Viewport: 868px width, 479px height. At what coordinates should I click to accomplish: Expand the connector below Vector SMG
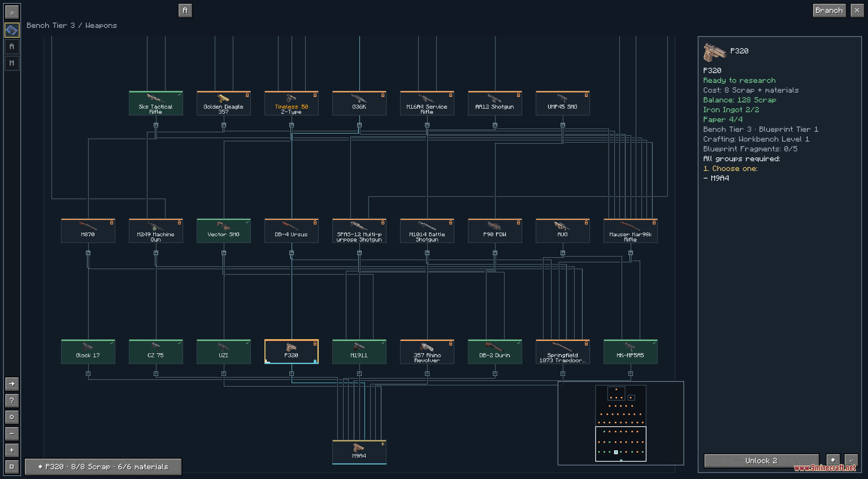click(x=224, y=253)
